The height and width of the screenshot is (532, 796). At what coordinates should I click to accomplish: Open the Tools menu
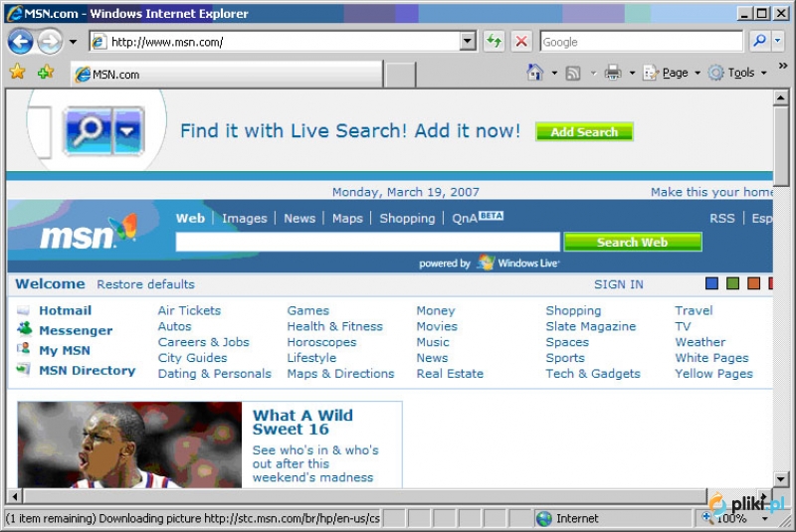(x=737, y=73)
